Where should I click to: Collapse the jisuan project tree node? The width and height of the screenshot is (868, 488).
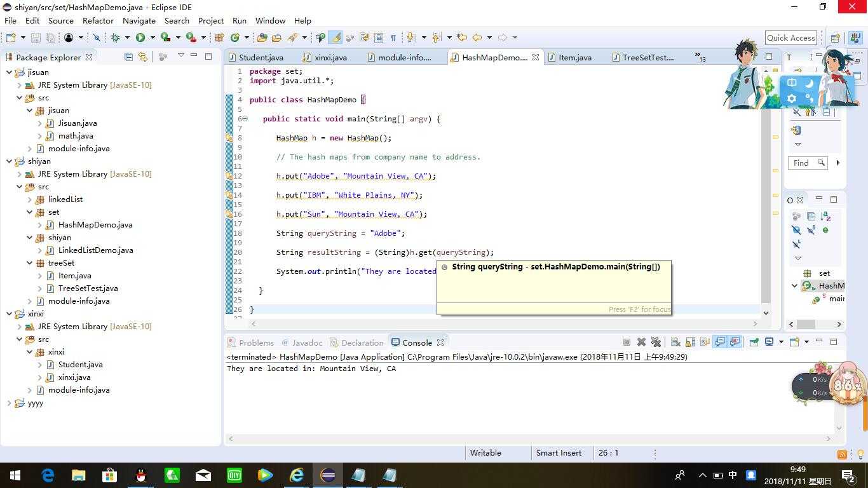pyautogui.click(x=9, y=72)
